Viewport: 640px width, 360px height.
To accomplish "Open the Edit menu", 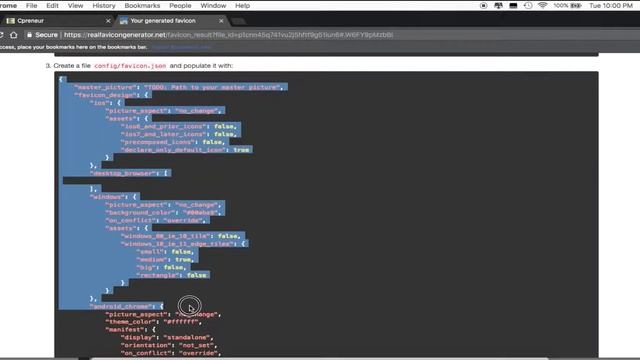I will [52, 6].
